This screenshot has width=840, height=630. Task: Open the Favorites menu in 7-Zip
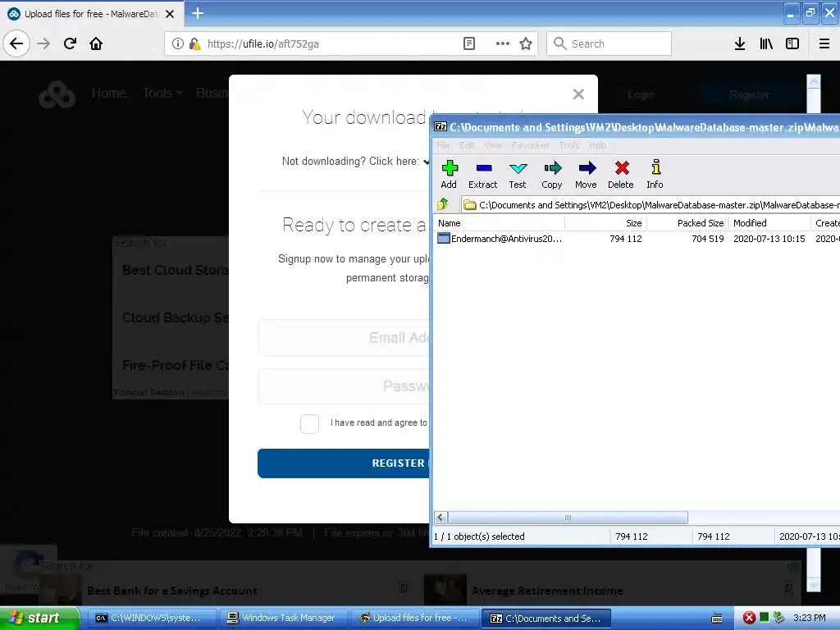(x=531, y=145)
